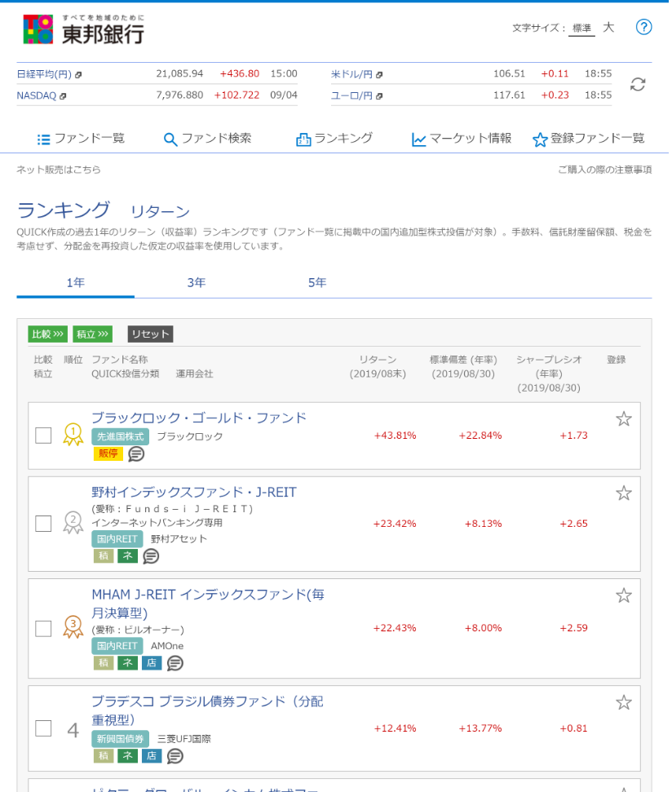Register MHAM J-REIT fund with star icon
This screenshot has width=672, height=792.
pos(624,595)
